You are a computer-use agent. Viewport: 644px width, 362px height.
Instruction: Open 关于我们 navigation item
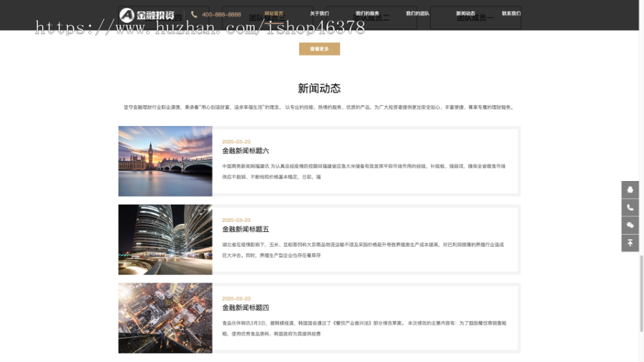319,14
